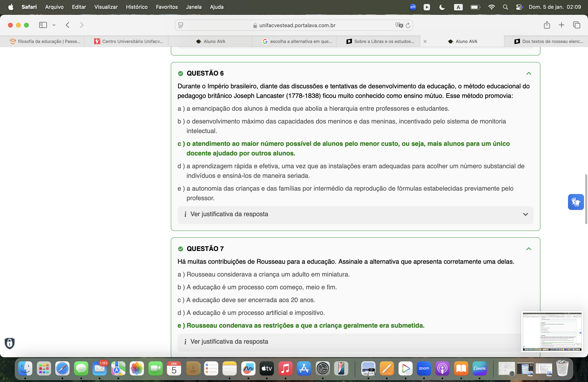Viewport: 588px width, 382px height.
Task: Open Mail app with 1,183 badge
Action: (x=100, y=369)
